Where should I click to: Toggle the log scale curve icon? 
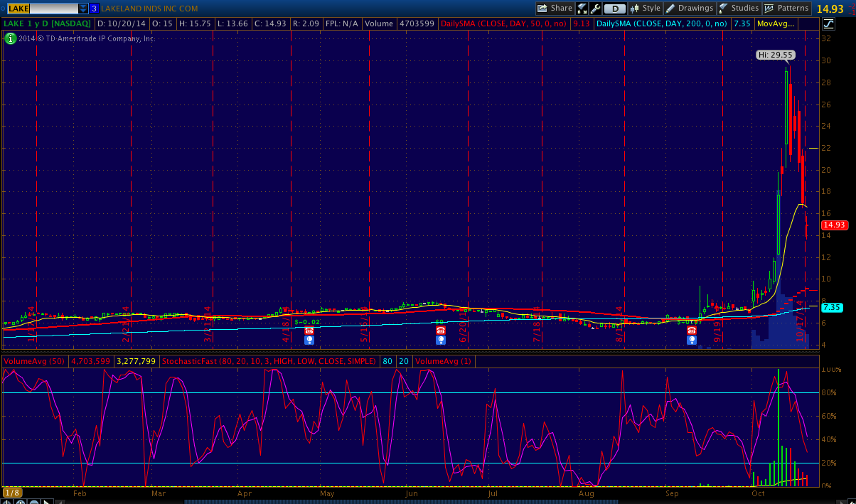coord(828,23)
